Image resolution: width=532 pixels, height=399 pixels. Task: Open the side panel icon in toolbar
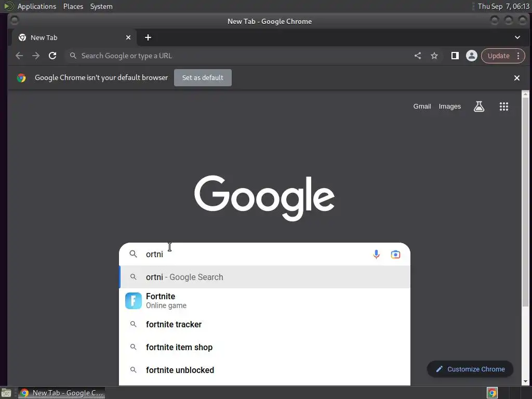[455, 56]
